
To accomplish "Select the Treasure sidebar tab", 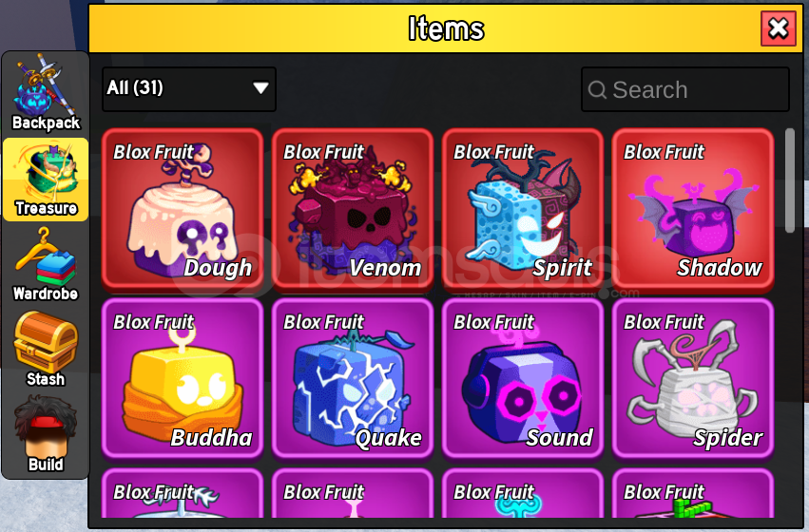I will coord(46,179).
